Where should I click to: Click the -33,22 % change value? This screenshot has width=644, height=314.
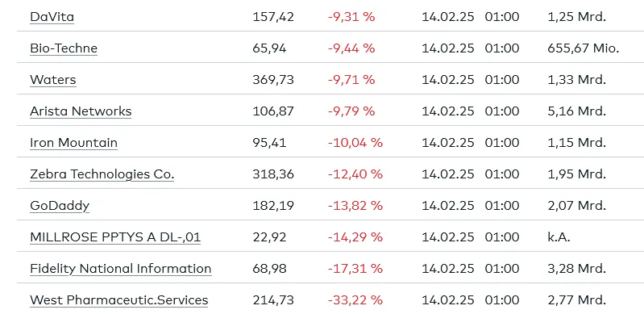(x=355, y=300)
